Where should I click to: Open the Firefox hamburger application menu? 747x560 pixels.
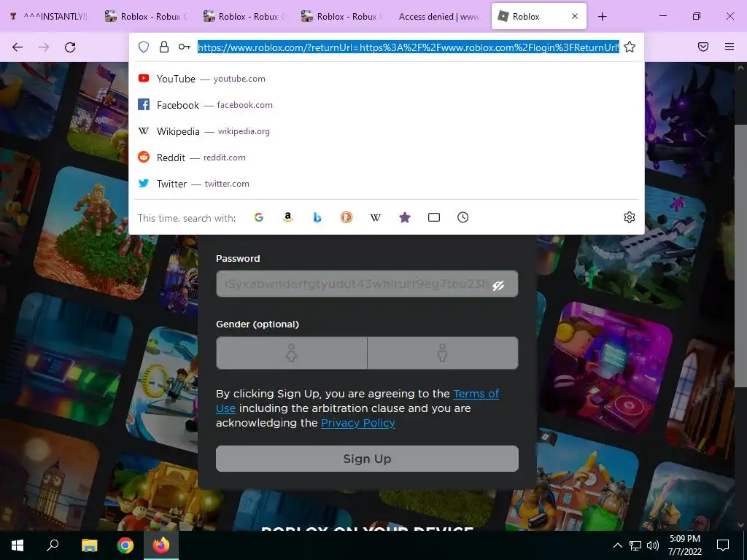coord(729,47)
